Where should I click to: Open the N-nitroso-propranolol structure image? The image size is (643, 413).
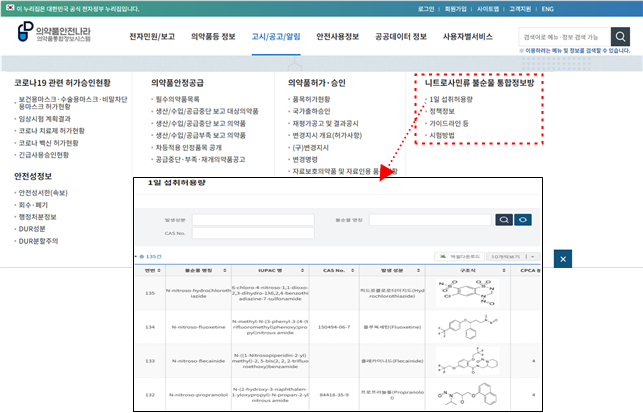467,395
